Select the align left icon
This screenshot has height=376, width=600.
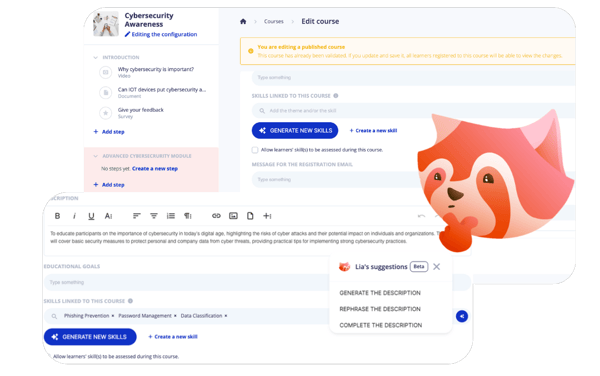pyautogui.click(x=137, y=216)
